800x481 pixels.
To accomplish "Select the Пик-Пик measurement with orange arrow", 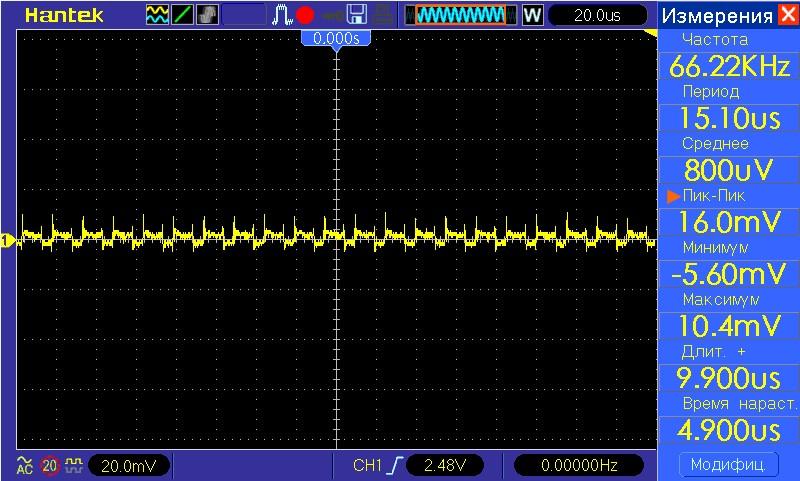I will point(714,195).
